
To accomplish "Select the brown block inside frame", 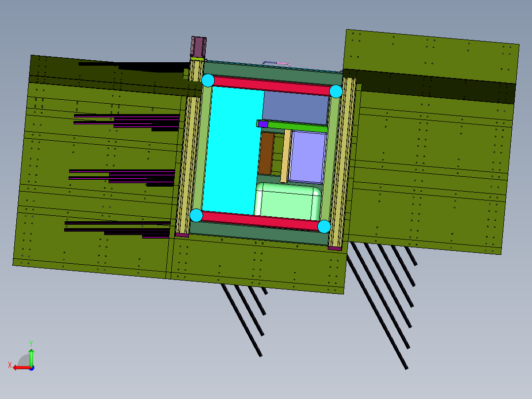I will click(266, 153).
